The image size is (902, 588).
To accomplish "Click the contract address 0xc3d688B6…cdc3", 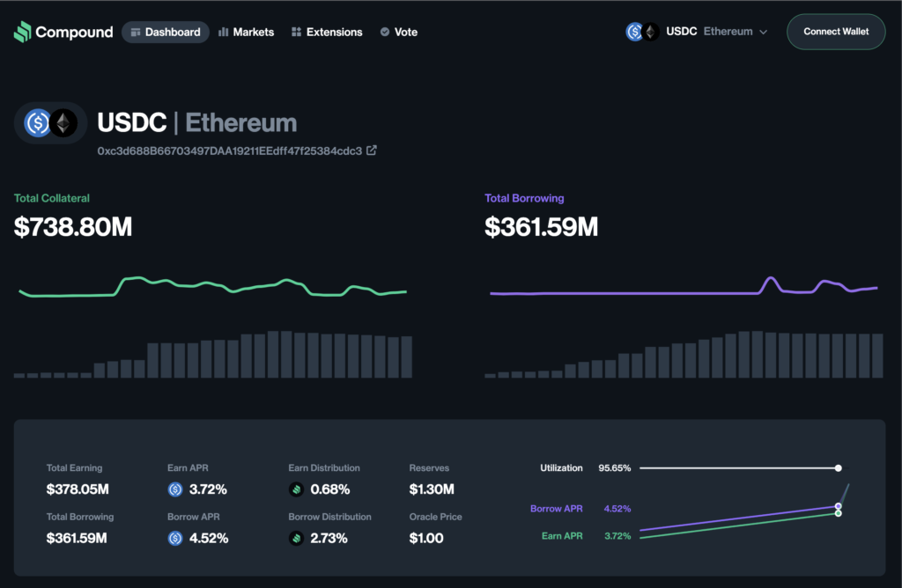I will 230,151.
